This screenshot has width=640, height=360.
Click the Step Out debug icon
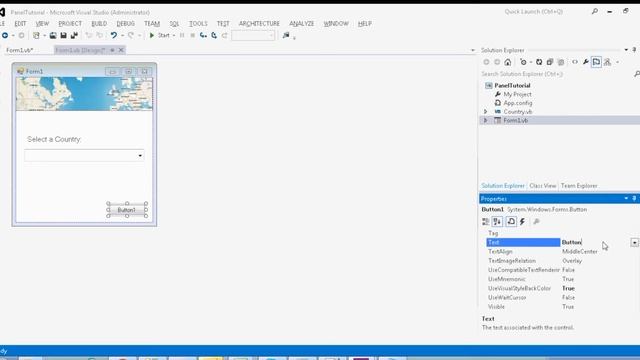(x=224, y=36)
